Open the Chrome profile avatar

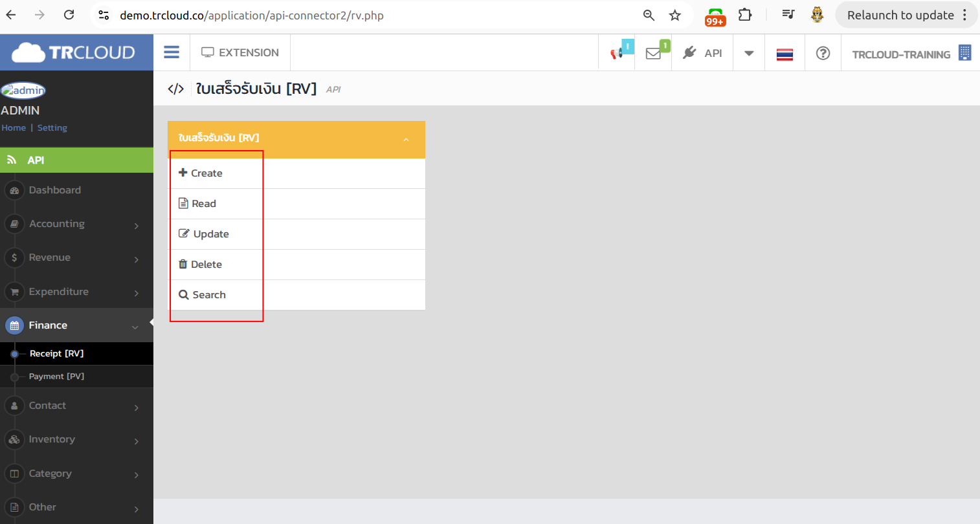tap(817, 15)
